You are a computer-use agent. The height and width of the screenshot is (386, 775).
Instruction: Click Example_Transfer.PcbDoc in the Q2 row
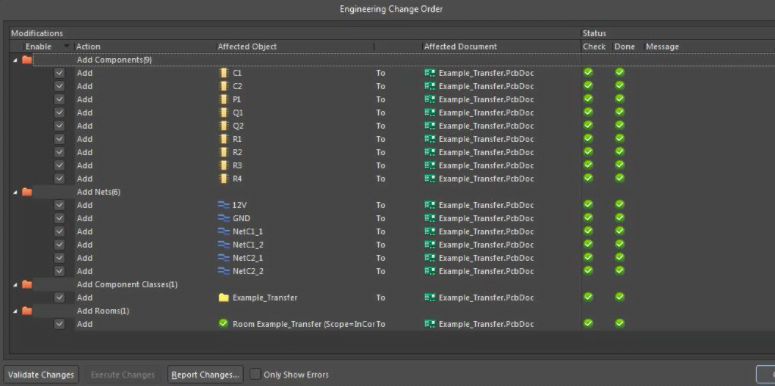click(486, 126)
